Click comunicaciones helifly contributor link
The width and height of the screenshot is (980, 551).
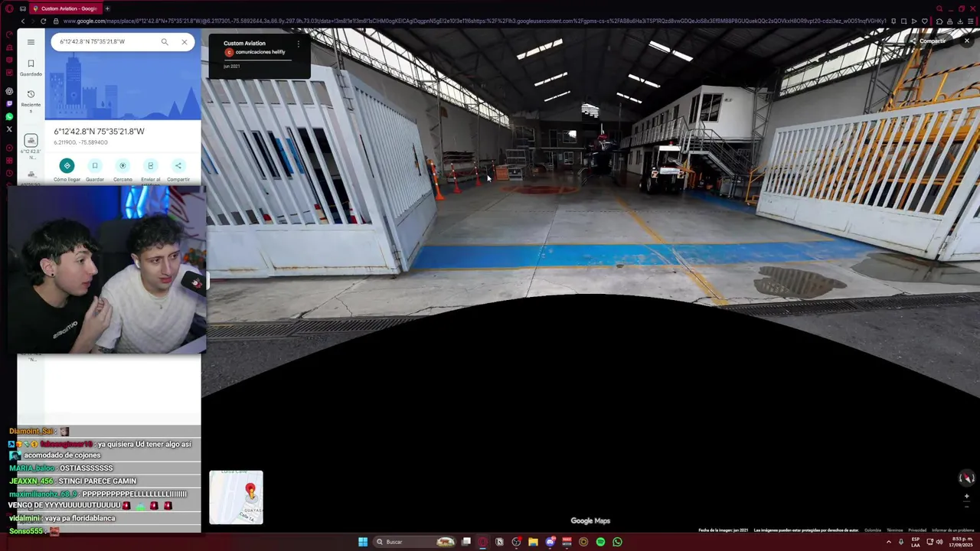260,52
